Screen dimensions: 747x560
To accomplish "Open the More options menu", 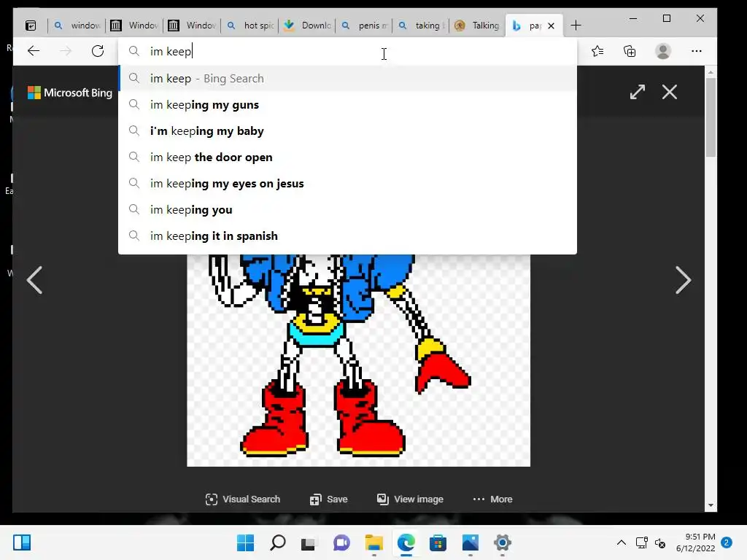I will [x=492, y=499].
